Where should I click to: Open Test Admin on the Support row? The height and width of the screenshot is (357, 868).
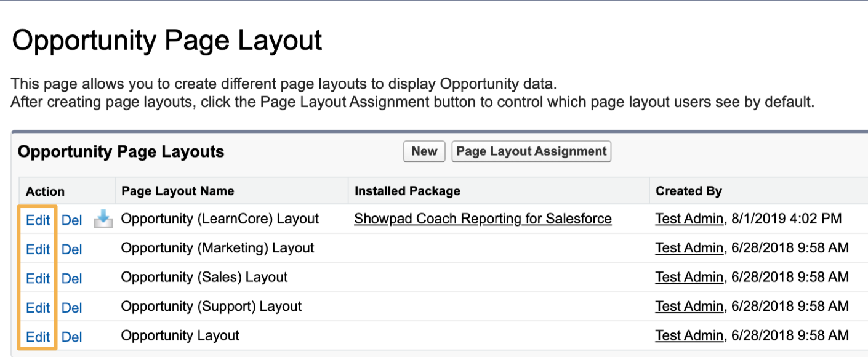pyautogui.click(x=689, y=306)
